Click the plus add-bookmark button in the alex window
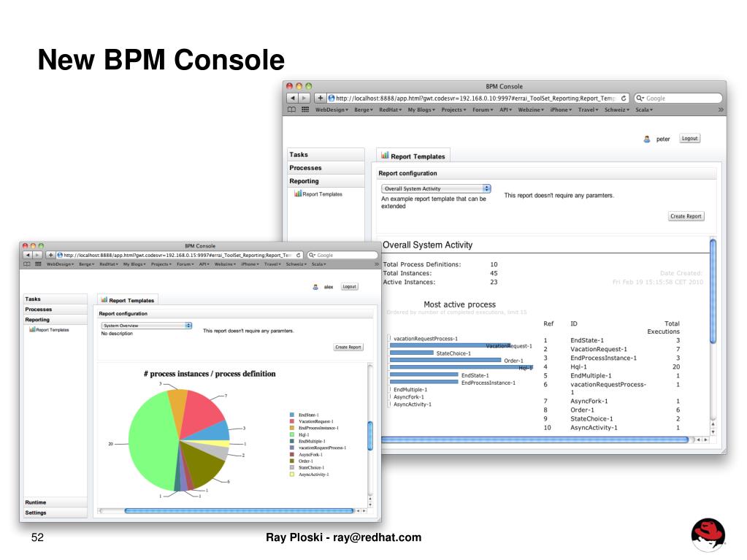This screenshot has height=560, width=747. (x=50, y=256)
